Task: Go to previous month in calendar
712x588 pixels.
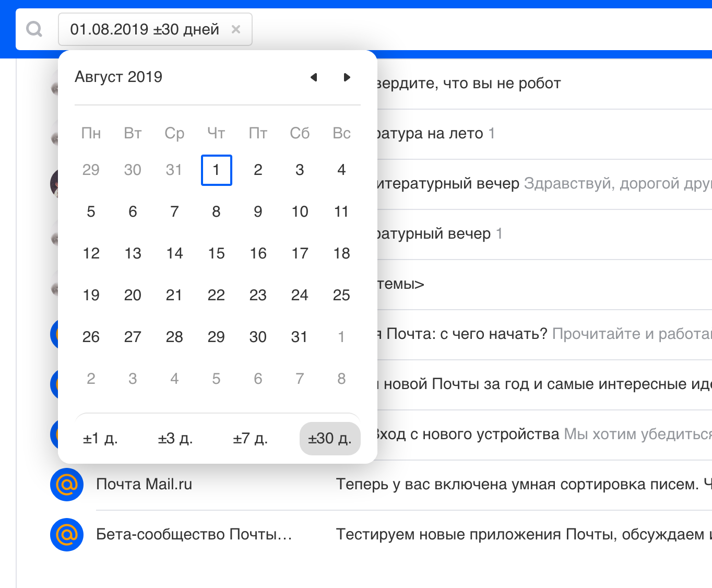Action: 314,77
